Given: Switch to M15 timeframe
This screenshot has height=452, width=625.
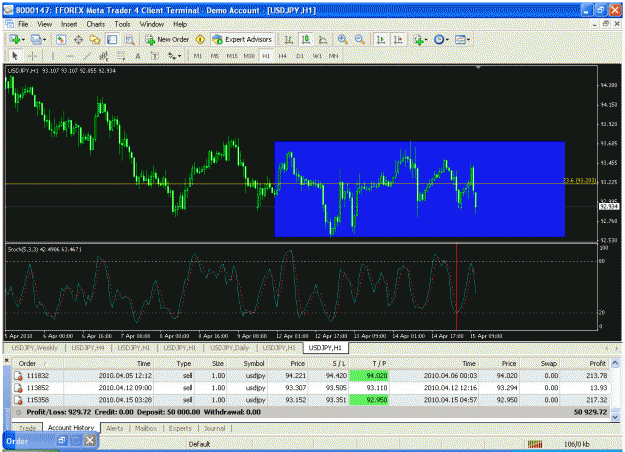Looking at the screenshot, I should point(232,56).
